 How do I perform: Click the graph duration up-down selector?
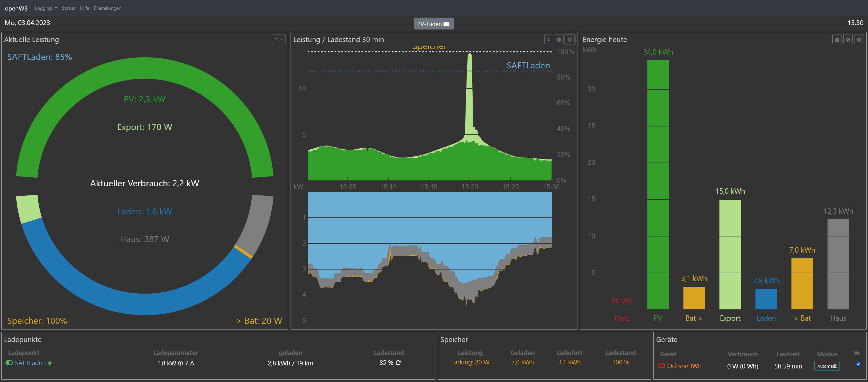pos(548,40)
